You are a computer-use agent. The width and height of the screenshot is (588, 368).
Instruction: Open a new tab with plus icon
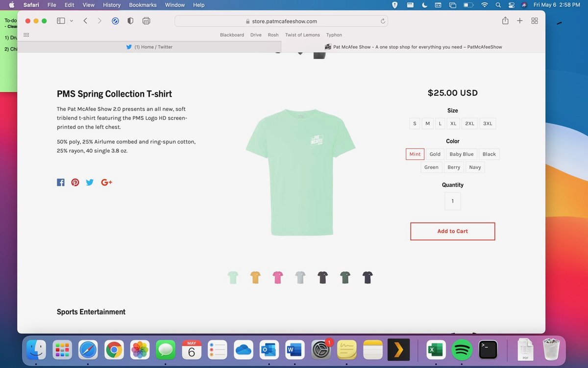(x=520, y=21)
